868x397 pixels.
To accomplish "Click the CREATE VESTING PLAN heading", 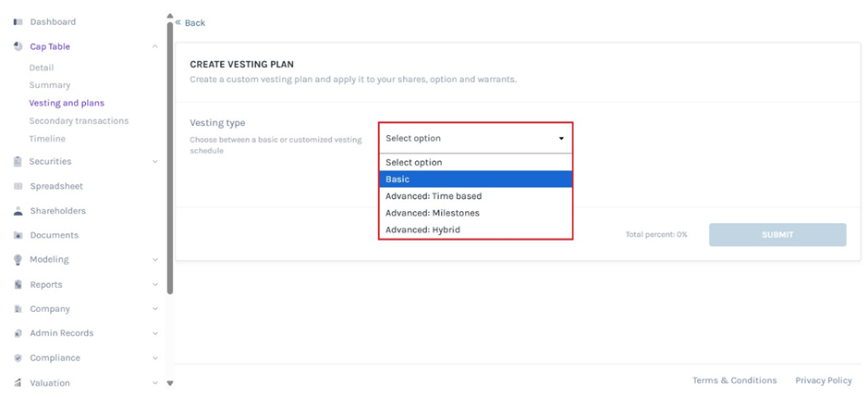I will (242, 65).
